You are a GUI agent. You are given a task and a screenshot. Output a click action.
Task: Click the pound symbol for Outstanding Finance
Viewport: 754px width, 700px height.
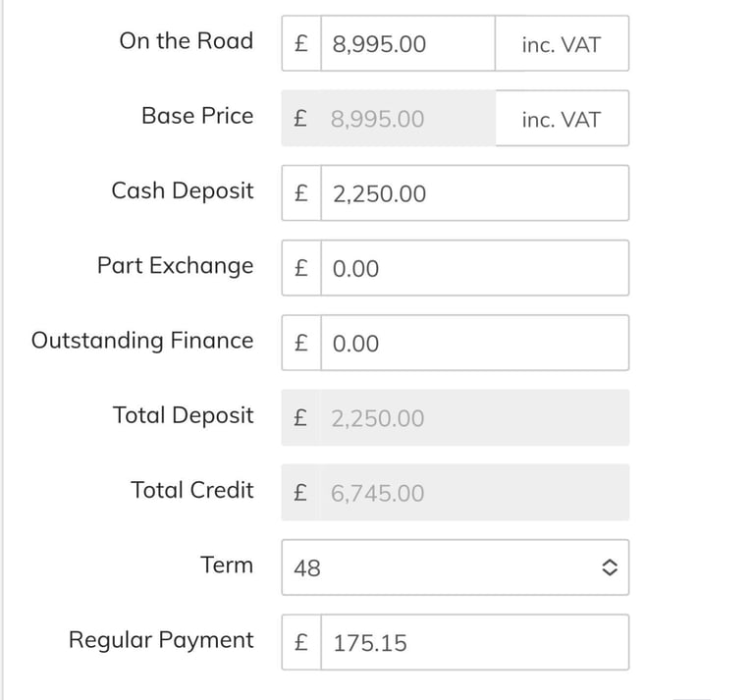[x=301, y=344]
